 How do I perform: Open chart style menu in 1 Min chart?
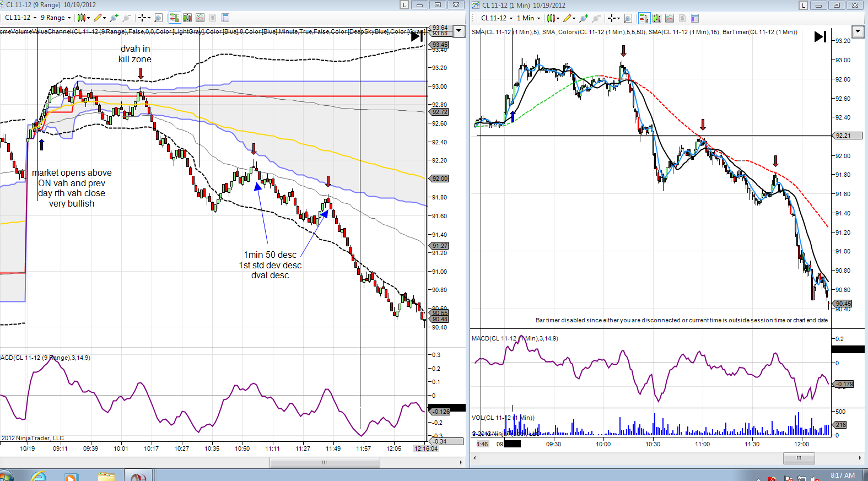click(551, 18)
